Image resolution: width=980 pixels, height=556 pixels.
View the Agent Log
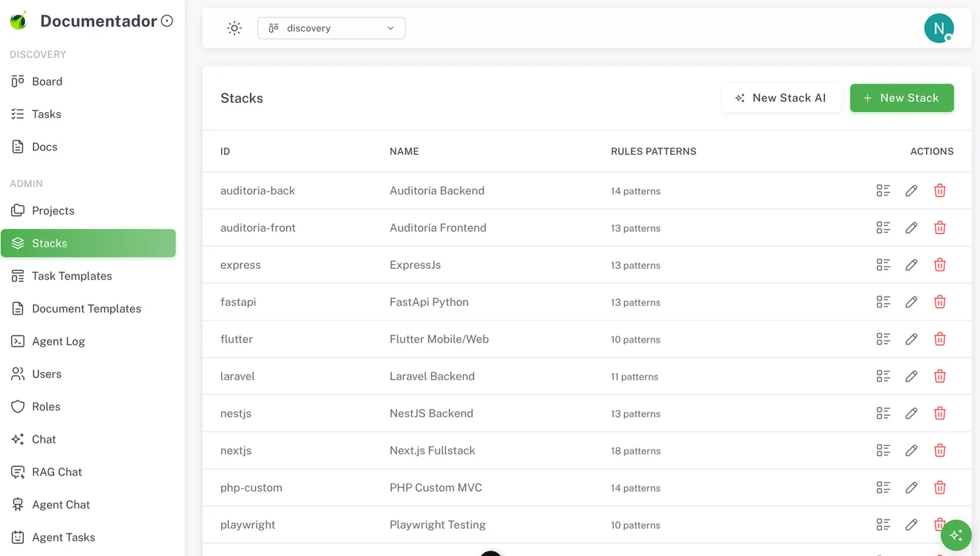tap(88, 341)
